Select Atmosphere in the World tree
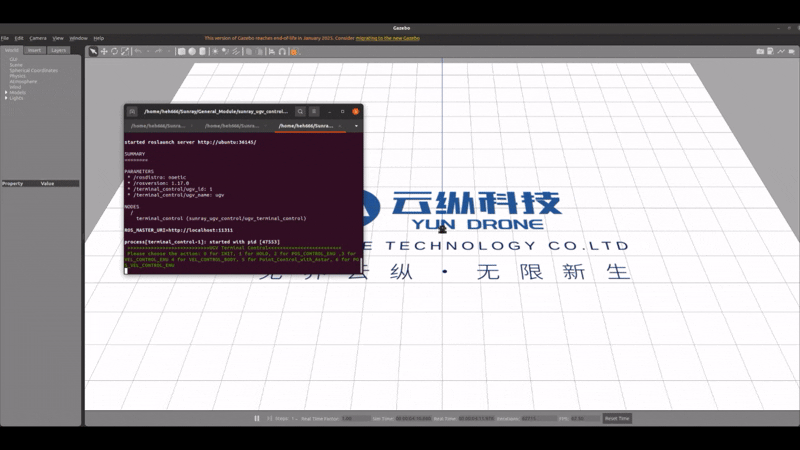This screenshot has height=450, width=800. pos(23,82)
